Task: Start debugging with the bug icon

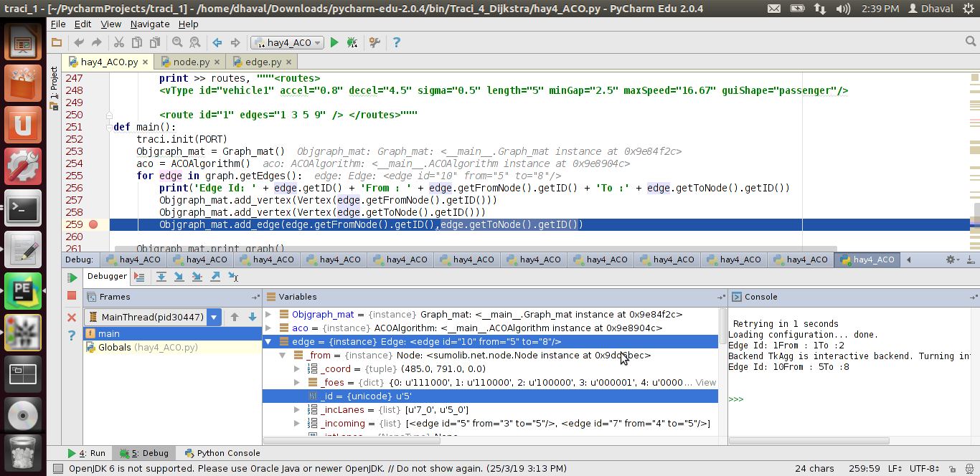Action: 352,43
